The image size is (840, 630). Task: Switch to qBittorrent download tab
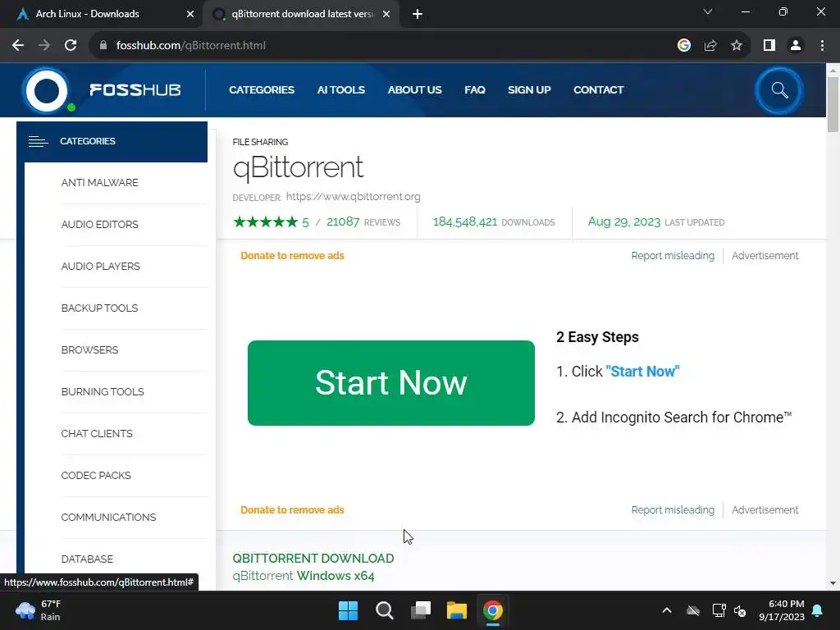tap(300, 14)
